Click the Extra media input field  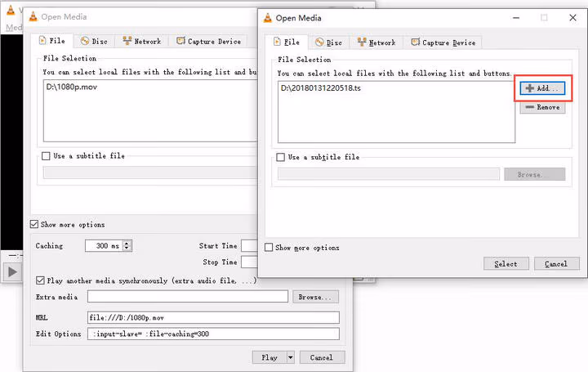[x=188, y=297]
